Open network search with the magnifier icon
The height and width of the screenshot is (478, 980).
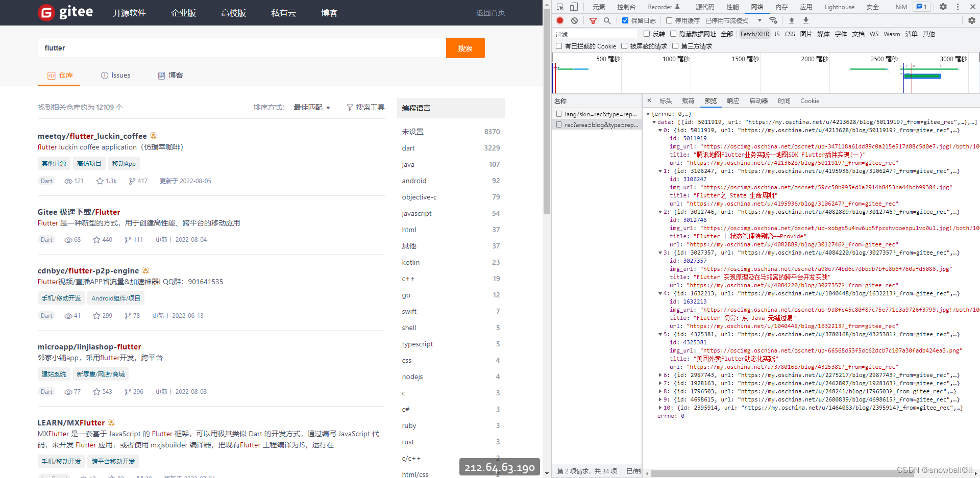click(607, 21)
